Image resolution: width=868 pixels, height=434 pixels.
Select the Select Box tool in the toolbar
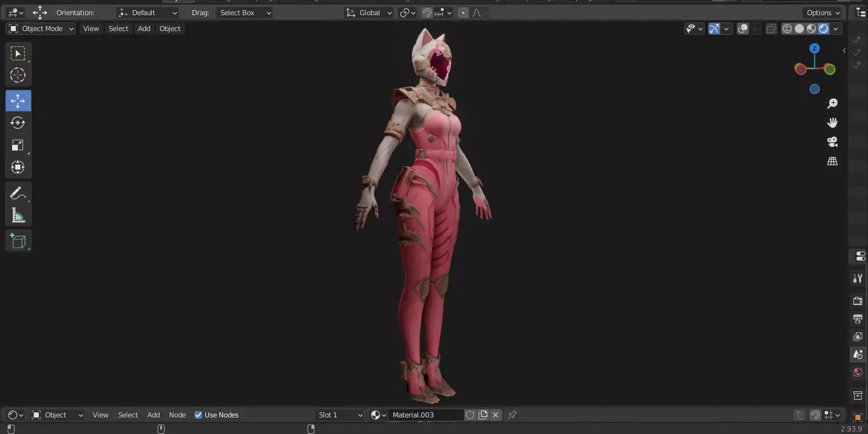18,53
